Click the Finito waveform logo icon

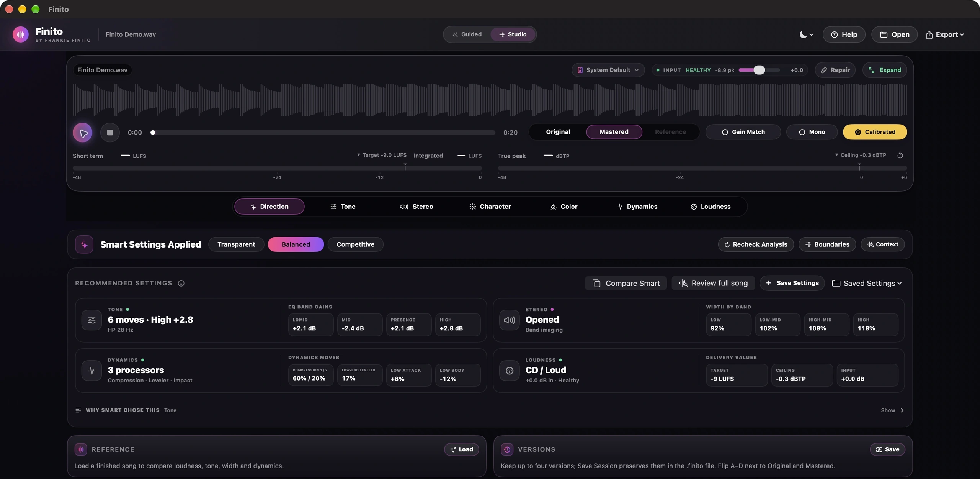(x=21, y=34)
